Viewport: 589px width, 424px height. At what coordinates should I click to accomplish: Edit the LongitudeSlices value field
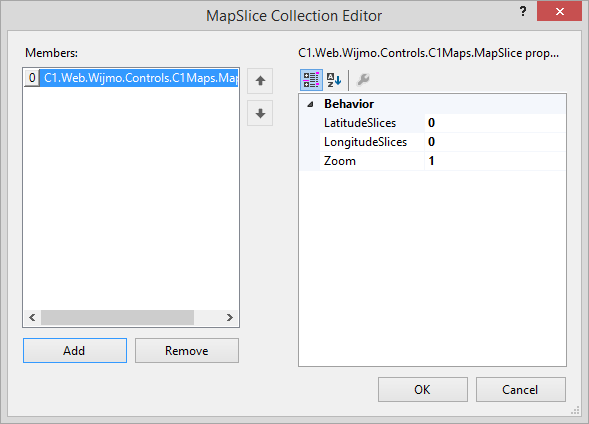pos(495,142)
